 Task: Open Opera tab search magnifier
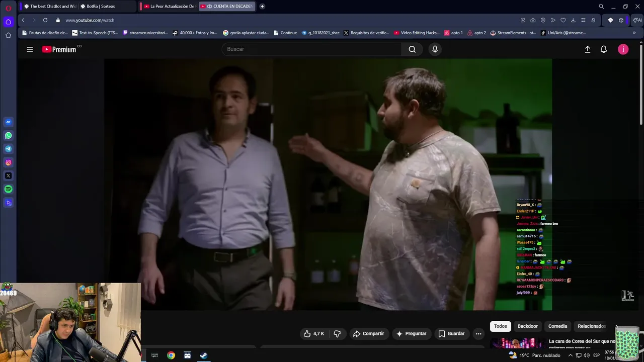[601, 7]
